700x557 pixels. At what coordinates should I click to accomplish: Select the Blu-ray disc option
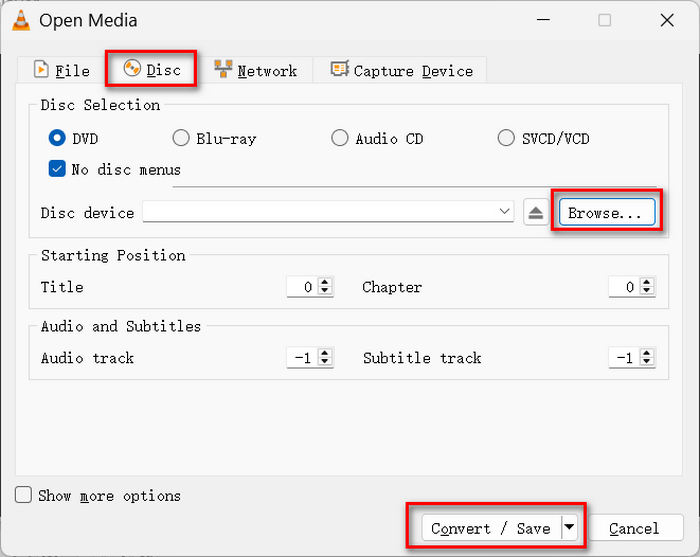point(181,138)
